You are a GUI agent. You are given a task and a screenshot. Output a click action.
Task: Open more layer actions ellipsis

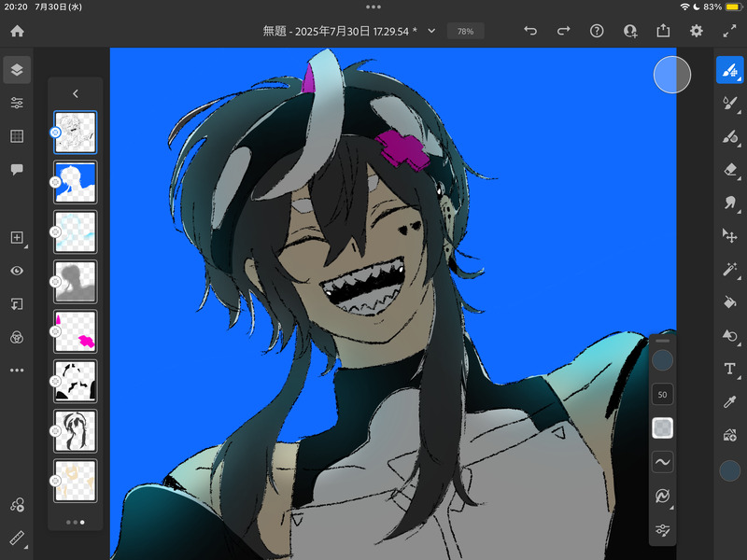coord(17,370)
